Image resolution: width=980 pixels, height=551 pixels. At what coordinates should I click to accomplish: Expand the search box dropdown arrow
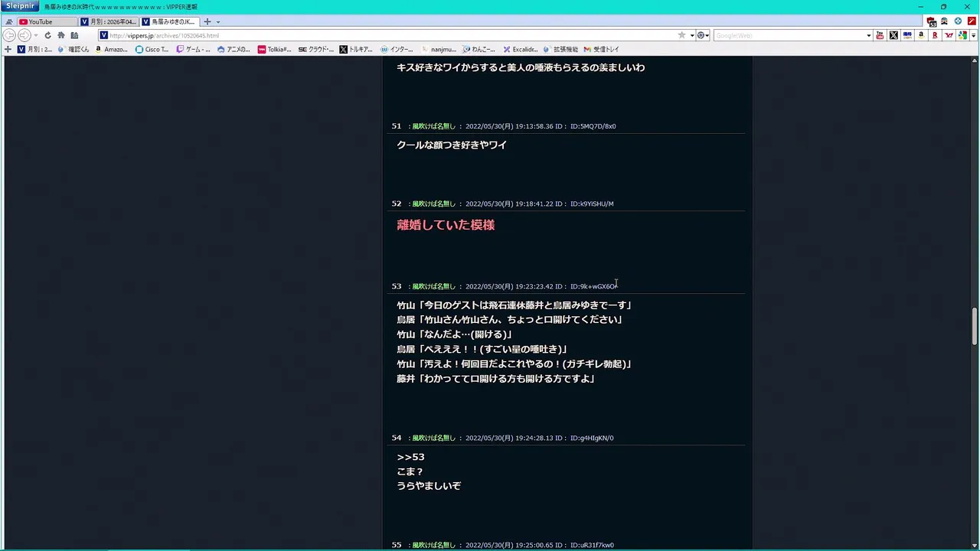pos(868,36)
